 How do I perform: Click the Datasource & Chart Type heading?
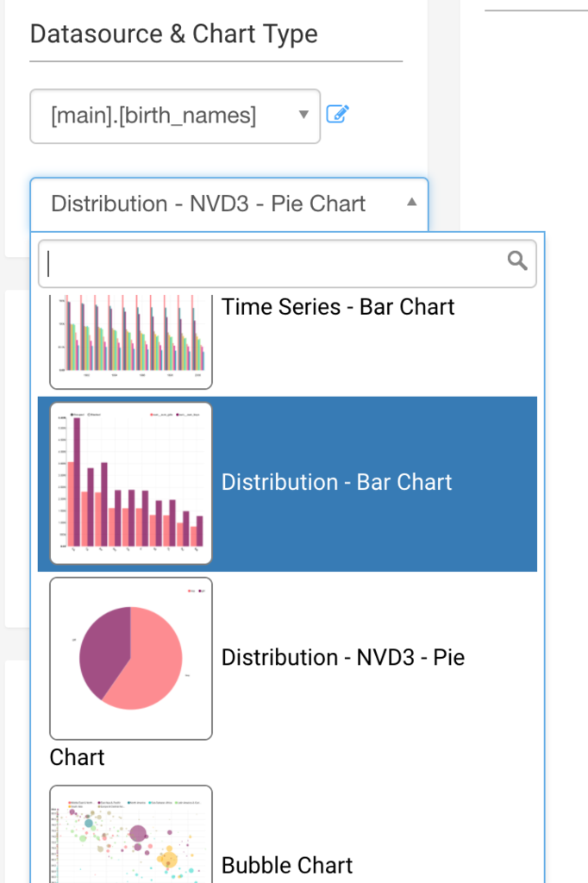pos(173,34)
